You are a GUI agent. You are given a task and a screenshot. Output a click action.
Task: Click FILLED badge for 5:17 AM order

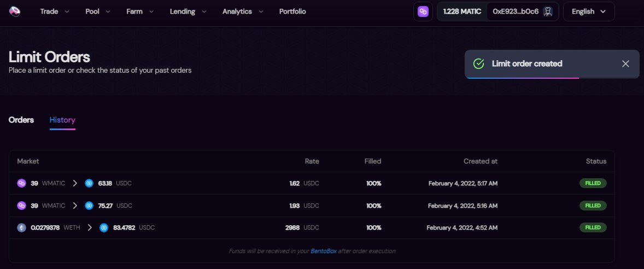point(593,183)
